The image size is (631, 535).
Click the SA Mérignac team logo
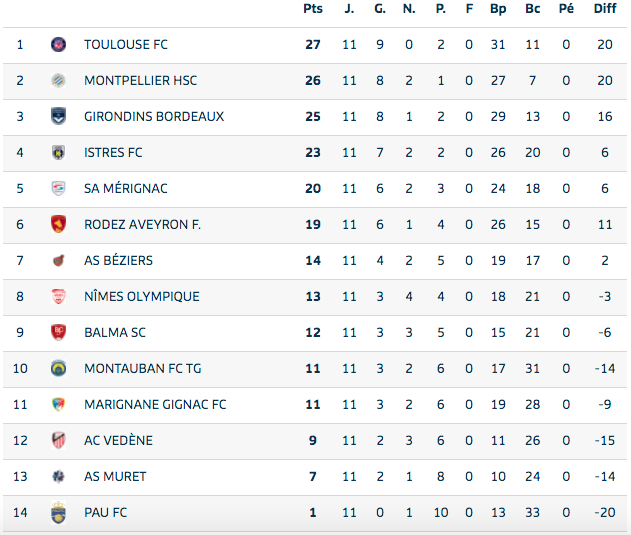point(58,189)
